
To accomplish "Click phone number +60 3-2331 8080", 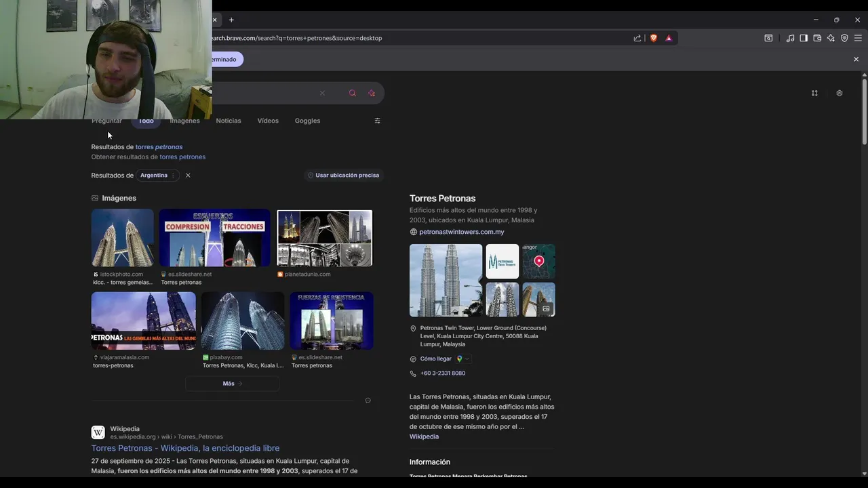I will pos(443,373).
